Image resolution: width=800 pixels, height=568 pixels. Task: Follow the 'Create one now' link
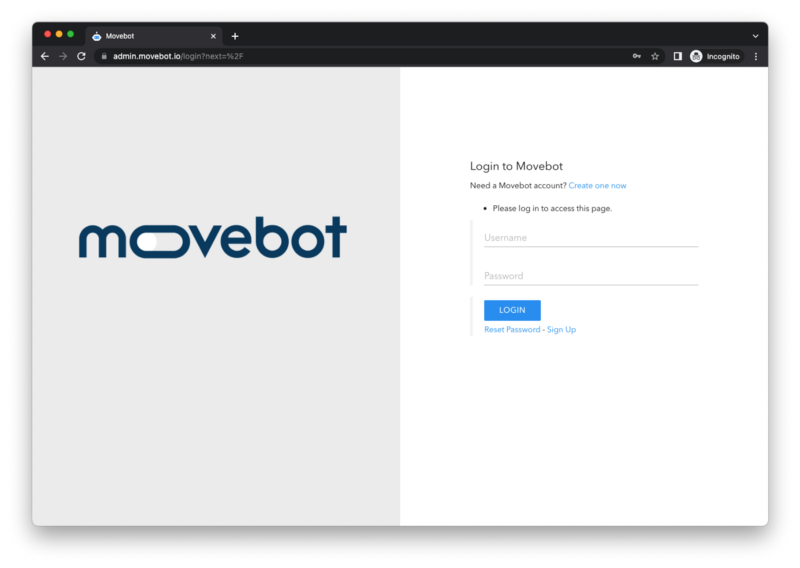click(597, 186)
